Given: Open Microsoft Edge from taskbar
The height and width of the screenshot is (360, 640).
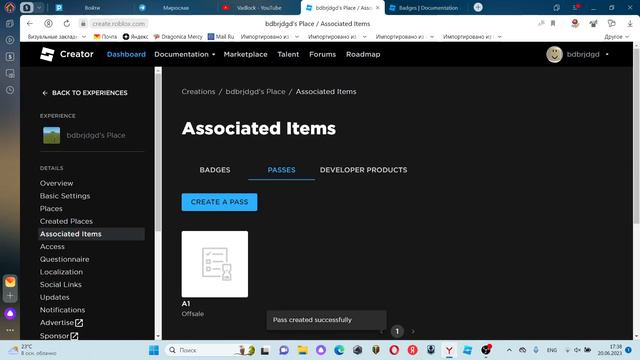Looking at the screenshot, I should point(339,350).
